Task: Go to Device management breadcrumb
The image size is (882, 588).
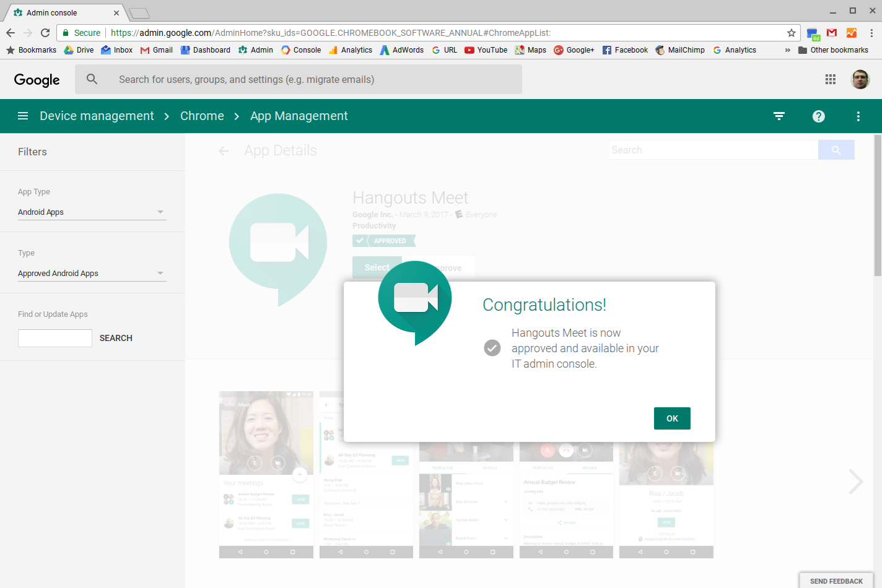Action: coord(97,116)
